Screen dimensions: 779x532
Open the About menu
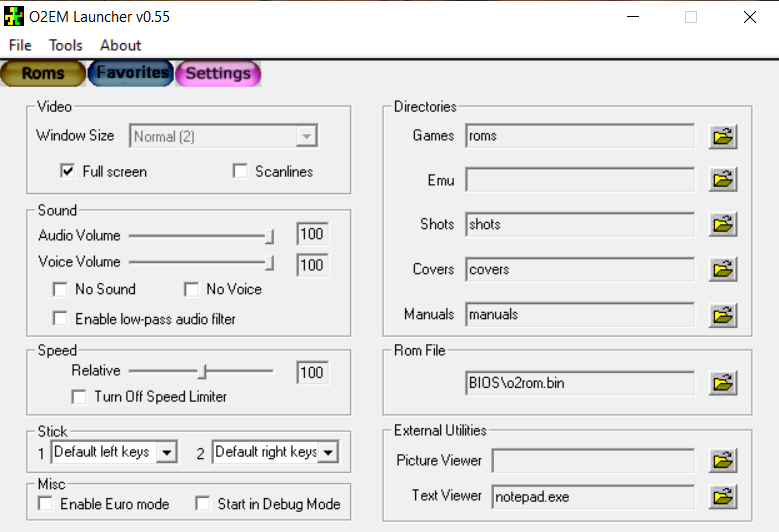pos(120,45)
